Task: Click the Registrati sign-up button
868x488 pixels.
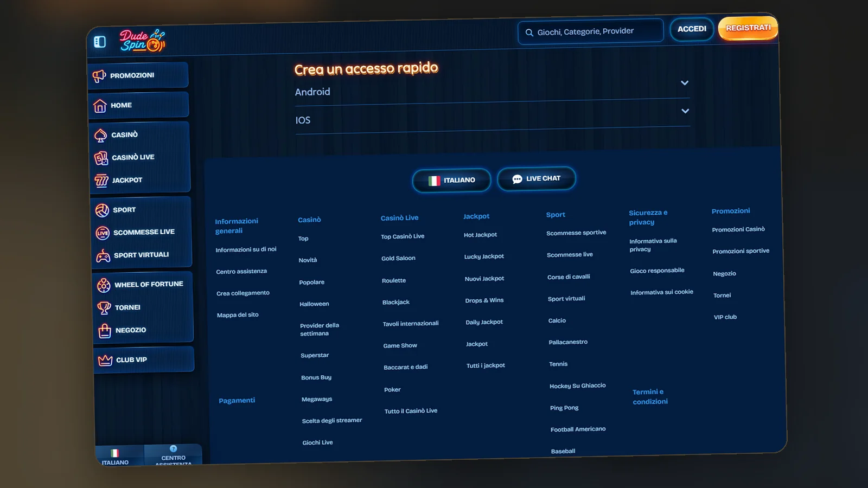Action: 748,28
